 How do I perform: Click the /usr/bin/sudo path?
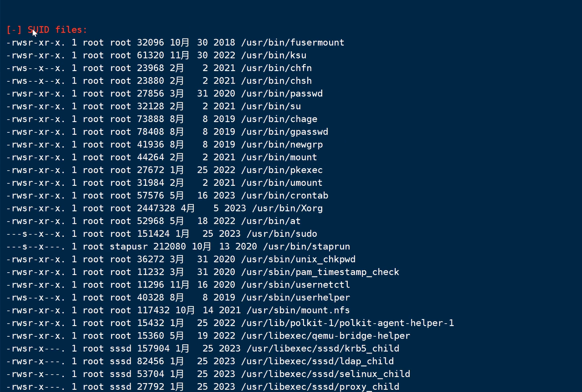(x=282, y=234)
